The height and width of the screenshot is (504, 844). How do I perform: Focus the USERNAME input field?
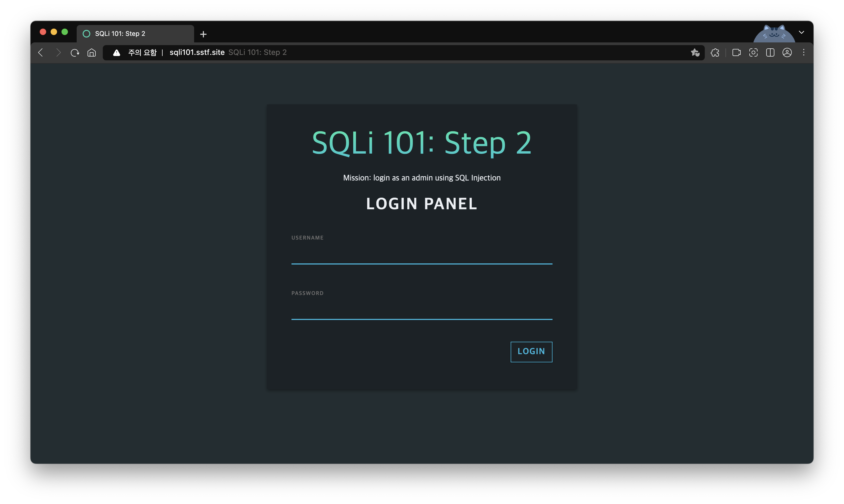[x=421, y=255]
